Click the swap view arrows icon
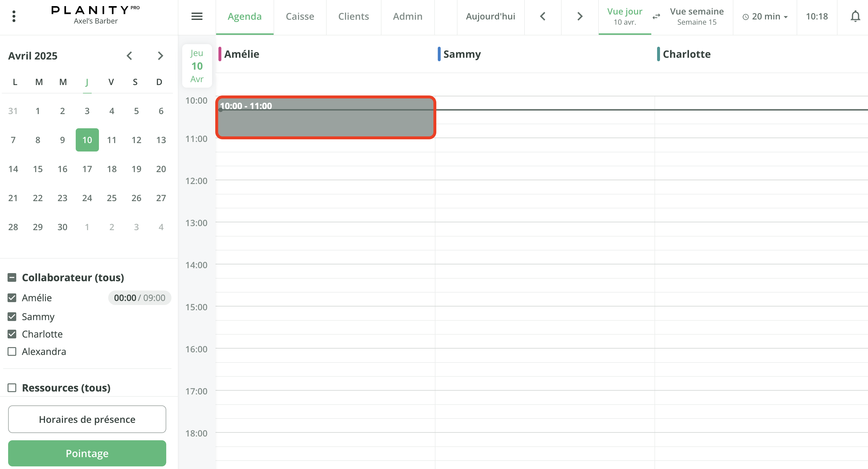 (656, 16)
